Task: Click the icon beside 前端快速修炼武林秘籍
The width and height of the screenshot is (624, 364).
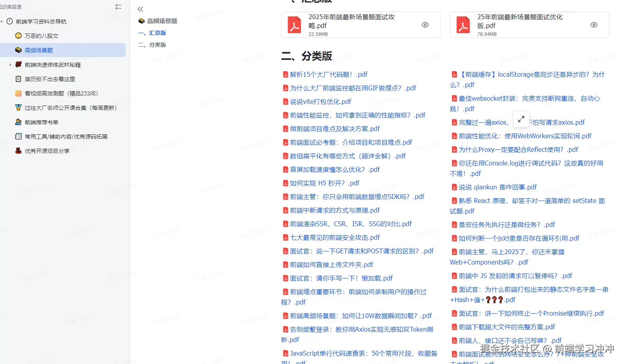Action: 18,64
